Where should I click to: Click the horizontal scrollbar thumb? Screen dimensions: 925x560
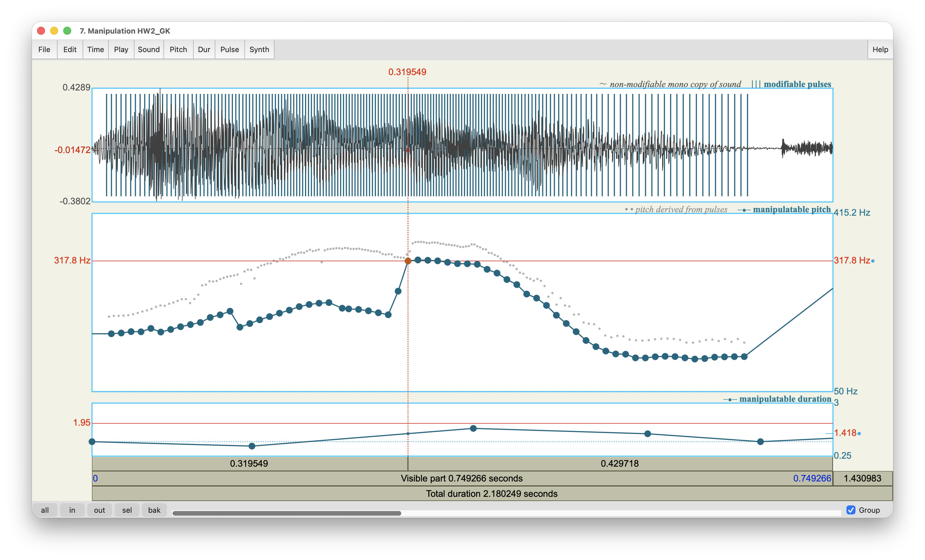tap(286, 513)
